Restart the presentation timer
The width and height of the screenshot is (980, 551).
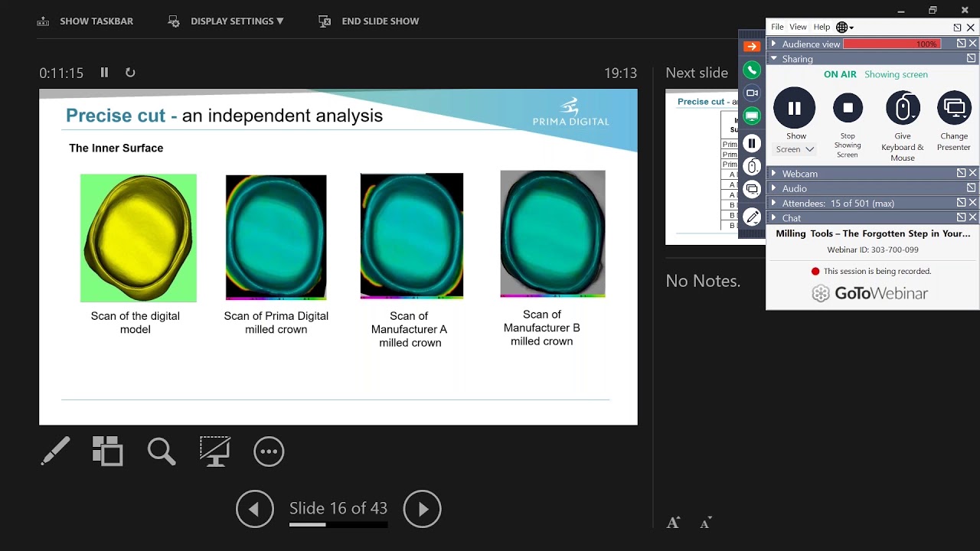130,73
